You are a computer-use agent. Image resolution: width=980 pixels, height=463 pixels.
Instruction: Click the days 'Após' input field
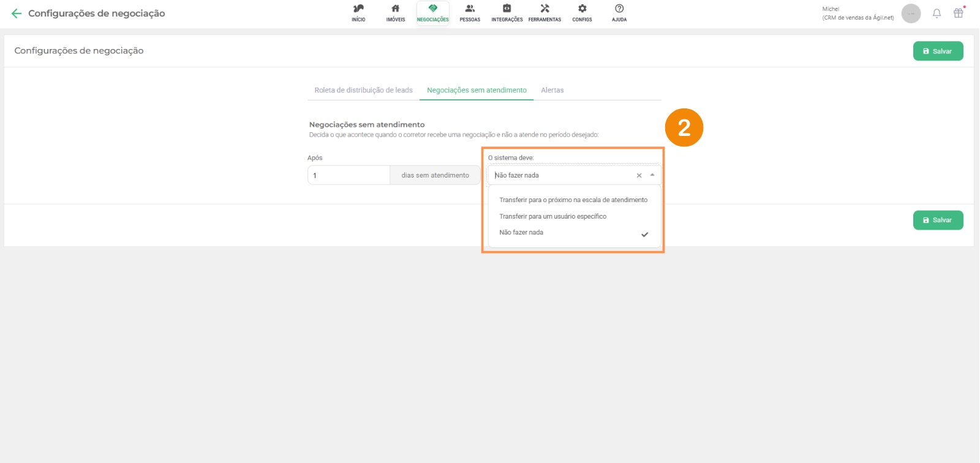pyautogui.click(x=349, y=175)
